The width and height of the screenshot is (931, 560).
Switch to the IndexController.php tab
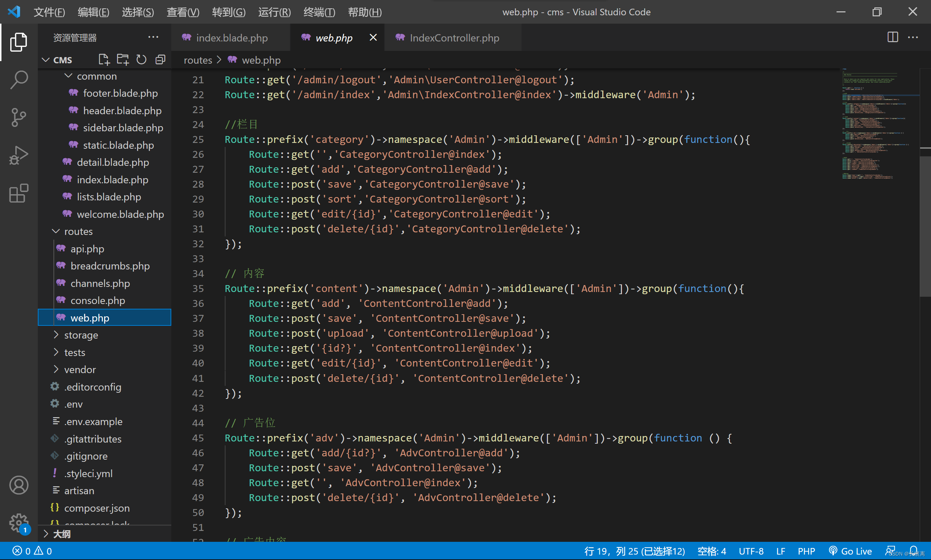pos(453,38)
